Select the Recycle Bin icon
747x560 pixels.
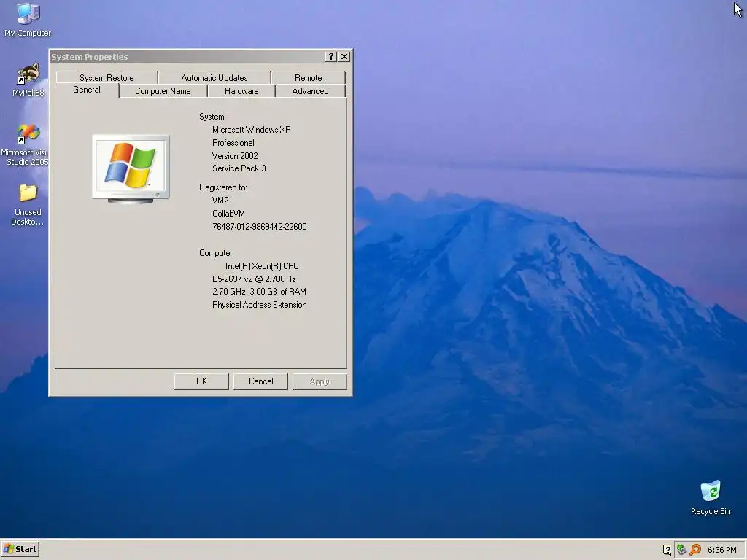(x=711, y=497)
